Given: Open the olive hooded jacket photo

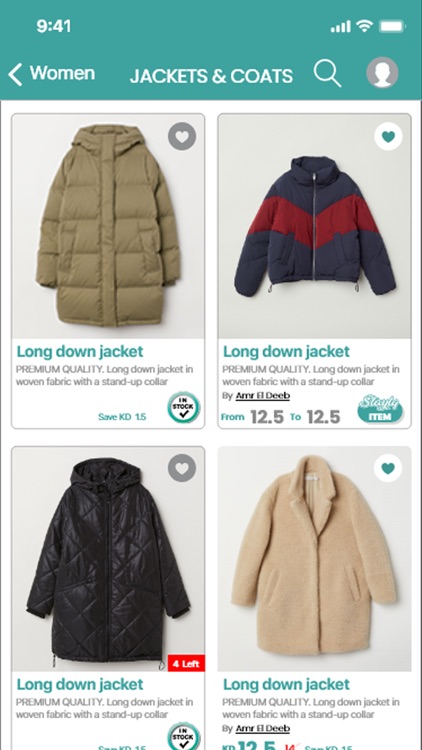Looking at the screenshot, I should tap(108, 226).
